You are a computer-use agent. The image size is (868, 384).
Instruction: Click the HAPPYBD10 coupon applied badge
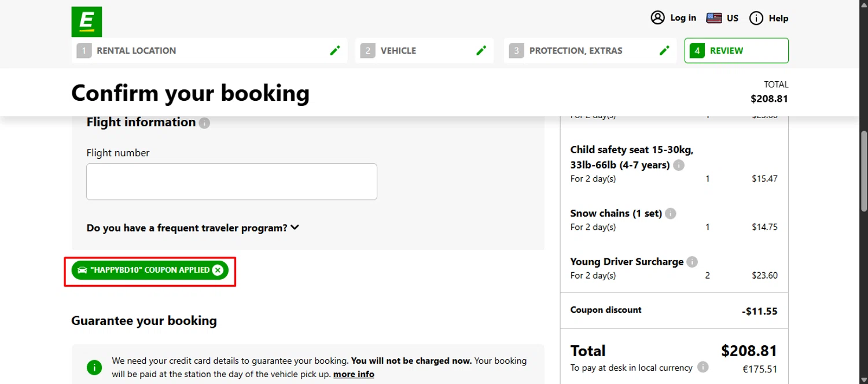150,270
